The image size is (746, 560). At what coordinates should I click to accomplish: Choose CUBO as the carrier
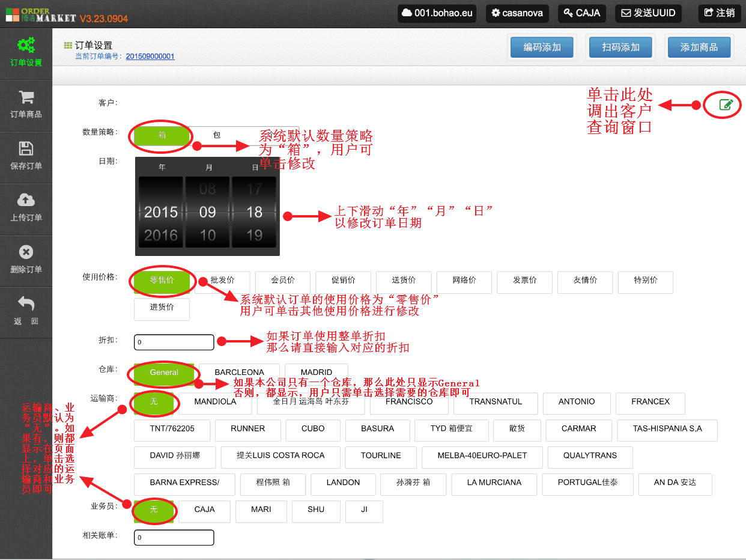(x=313, y=430)
